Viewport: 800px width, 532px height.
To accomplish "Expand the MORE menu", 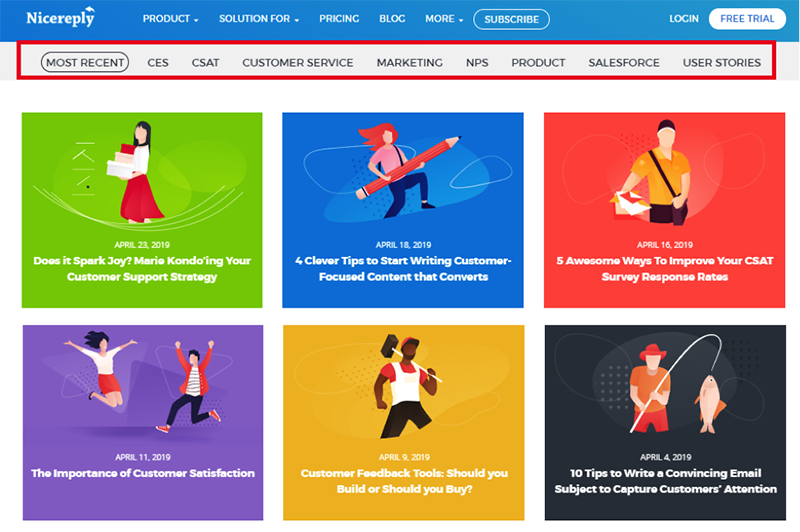I will (x=444, y=19).
